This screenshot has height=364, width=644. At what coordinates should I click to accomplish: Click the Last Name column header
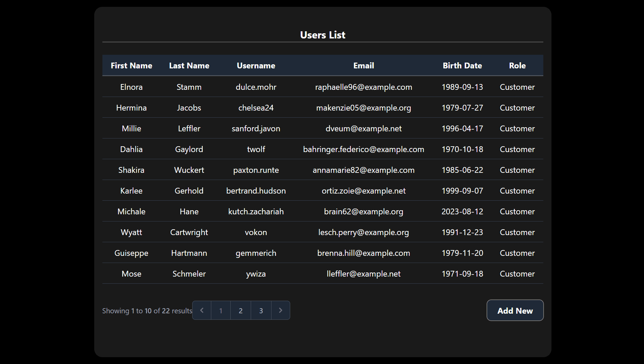tap(189, 66)
